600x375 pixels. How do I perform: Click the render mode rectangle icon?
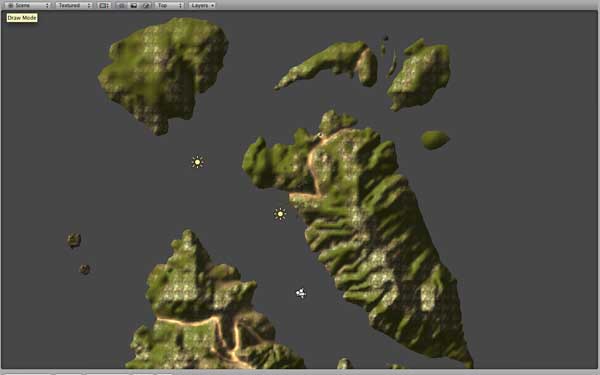pyautogui.click(x=103, y=5)
